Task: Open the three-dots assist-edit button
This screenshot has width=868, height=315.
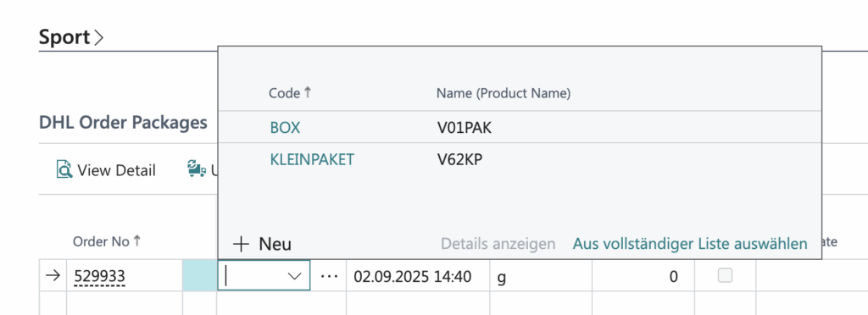Action: pyautogui.click(x=329, y=276)
